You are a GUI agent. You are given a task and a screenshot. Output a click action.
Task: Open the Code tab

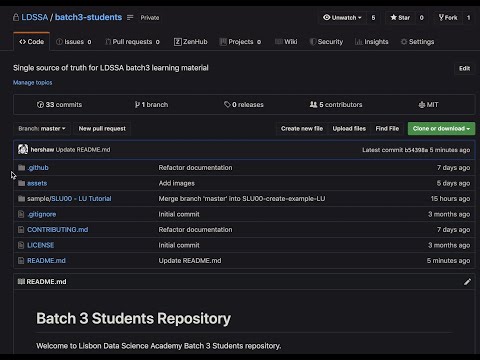pyautogui.click(x=32, y=42)
